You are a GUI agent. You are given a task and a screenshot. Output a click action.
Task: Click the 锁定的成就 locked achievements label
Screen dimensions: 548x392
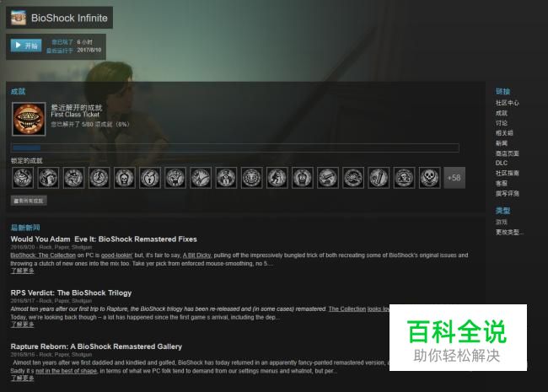point(27,161)
